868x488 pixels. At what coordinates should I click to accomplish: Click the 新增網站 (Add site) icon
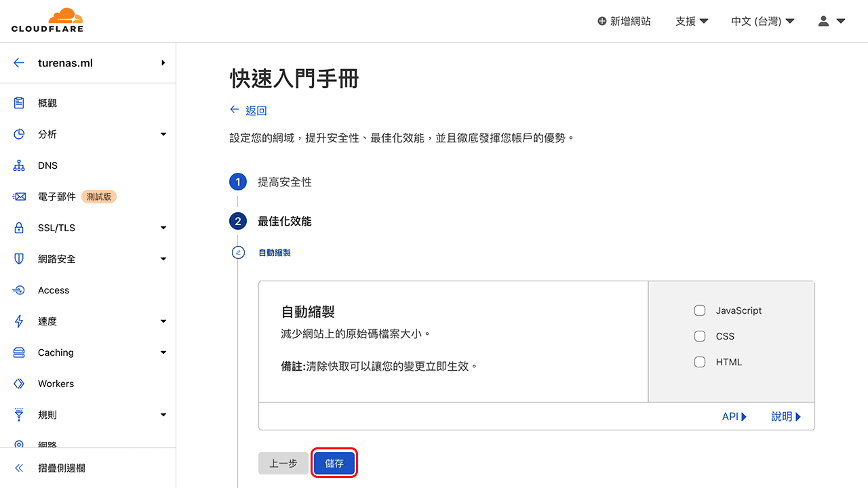click(x=601, y=21)
